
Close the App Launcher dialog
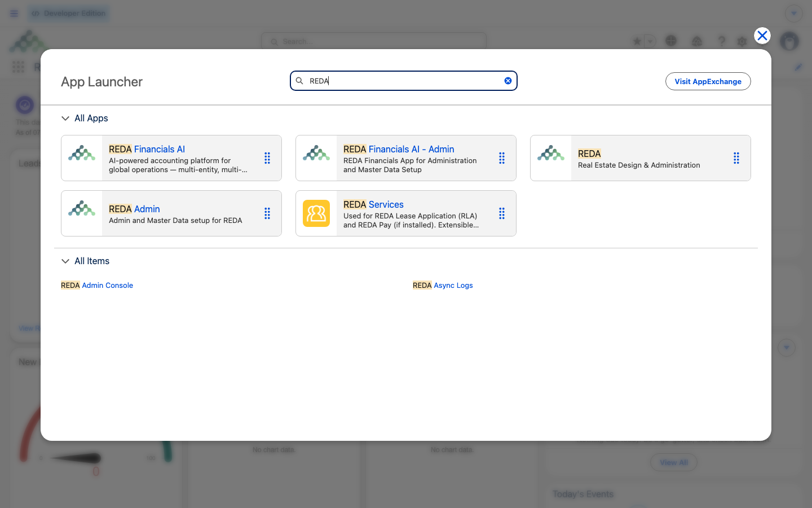[x=762, y=36]
